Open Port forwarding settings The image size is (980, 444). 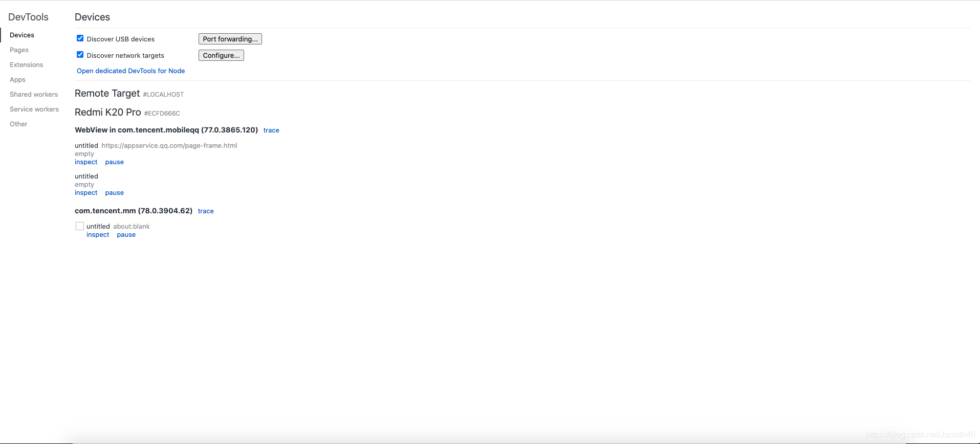[230, 39]
